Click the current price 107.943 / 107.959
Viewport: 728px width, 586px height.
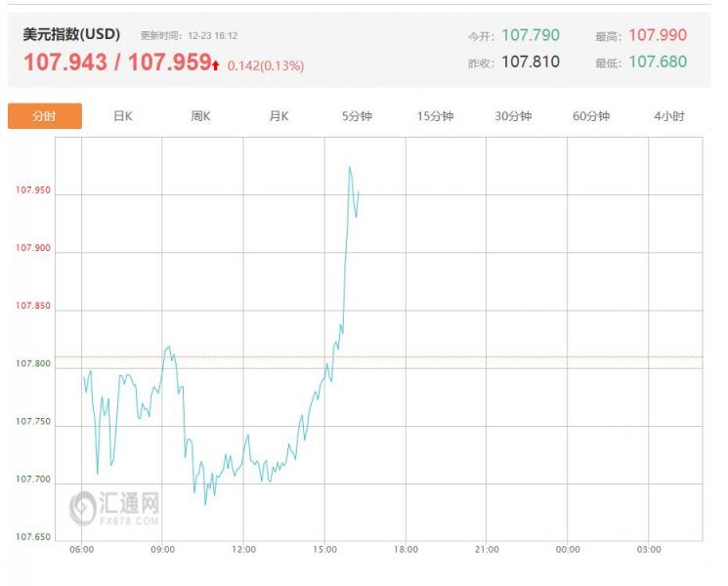coord(116,63)
